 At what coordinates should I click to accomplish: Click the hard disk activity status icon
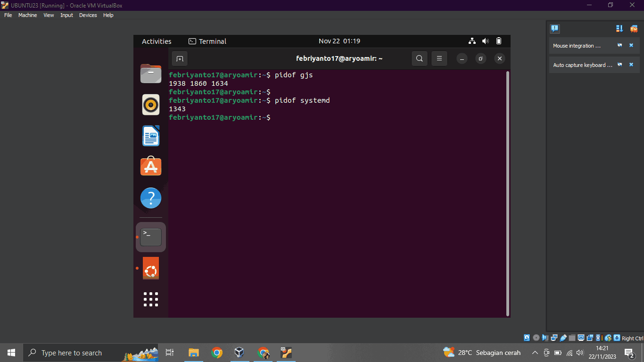[x=527, y=338]
